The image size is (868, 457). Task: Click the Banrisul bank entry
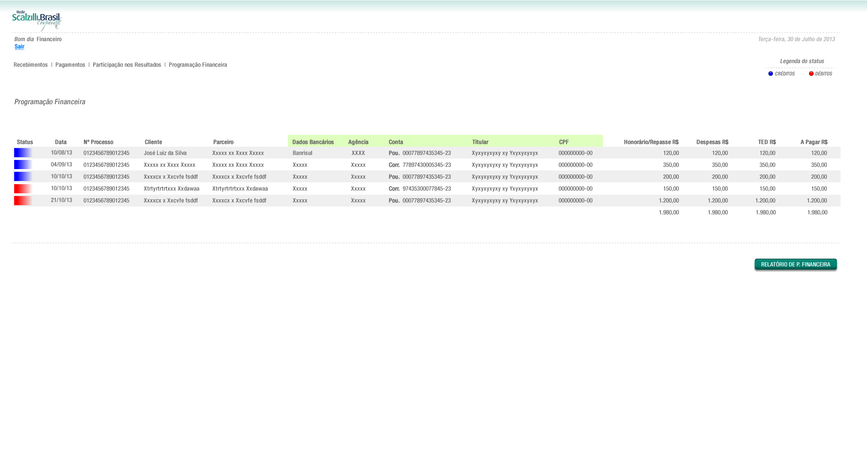click(x=302, y=153)
